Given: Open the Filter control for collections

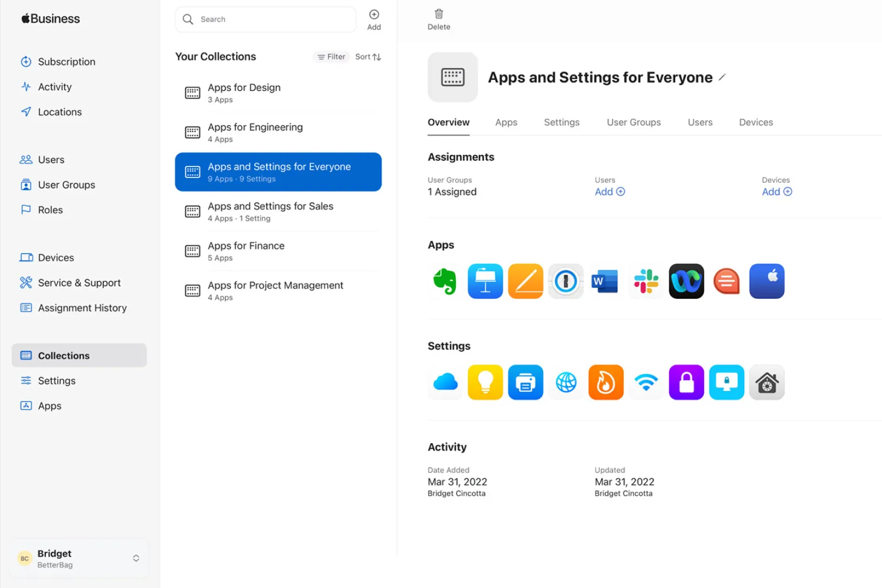Looking at the screenshot, I should [x=331, y=57].
